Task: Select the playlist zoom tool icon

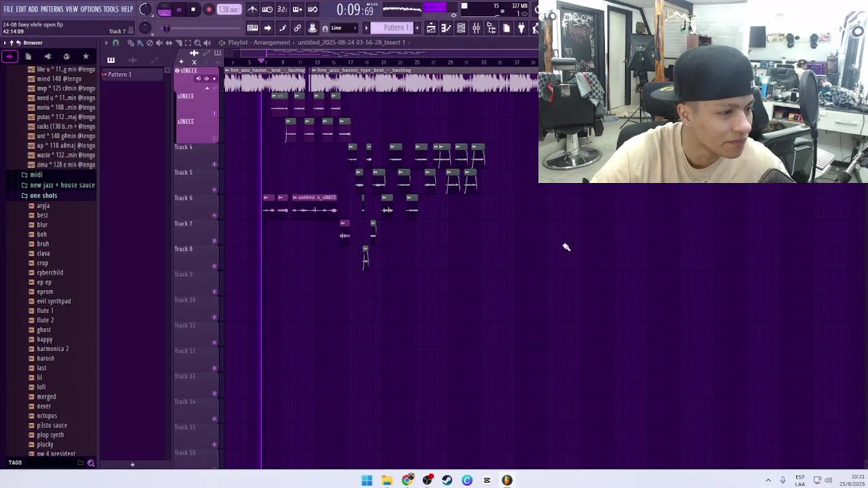Action: [x=197, y=43]
